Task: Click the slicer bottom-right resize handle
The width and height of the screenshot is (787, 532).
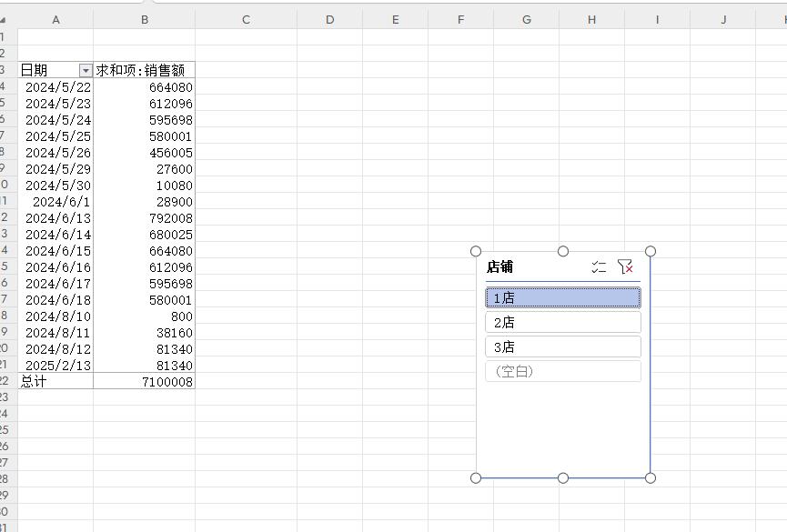Action: click(651, 477)
